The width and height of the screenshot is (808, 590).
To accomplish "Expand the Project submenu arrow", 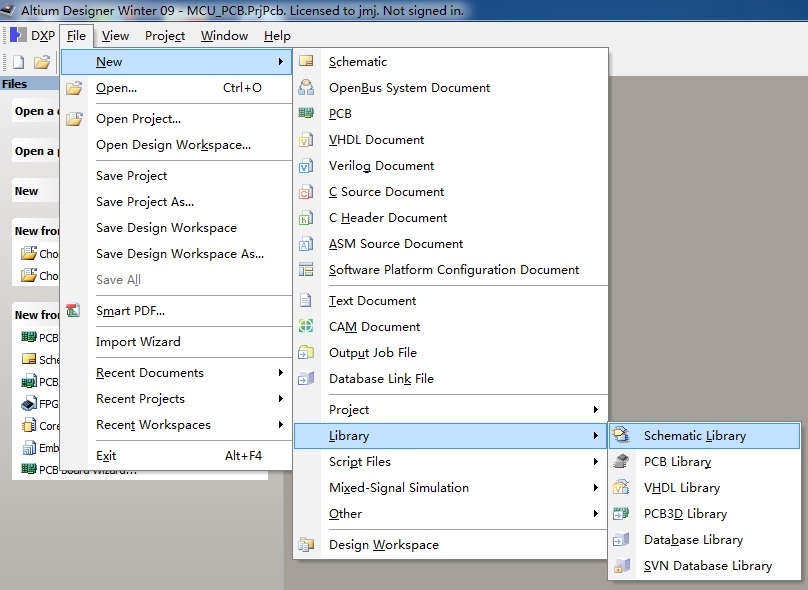I will pos(596,409).
